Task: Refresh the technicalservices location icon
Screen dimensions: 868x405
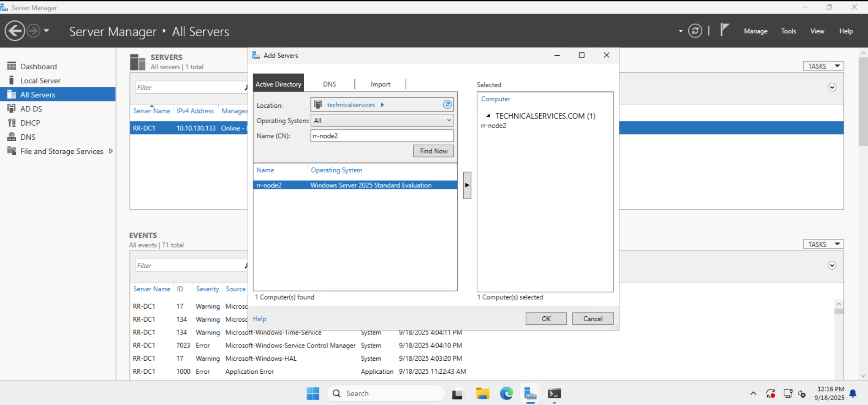Action: point(447,105)
